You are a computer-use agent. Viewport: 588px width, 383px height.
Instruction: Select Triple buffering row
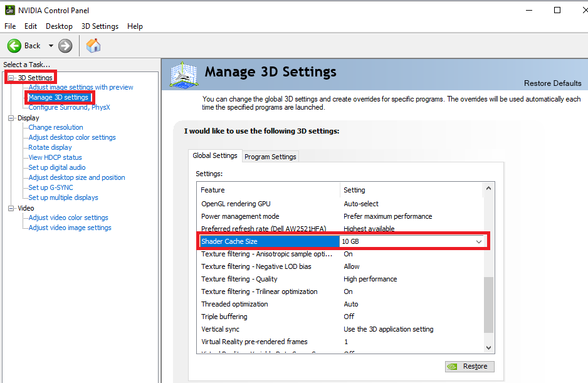coord(340,317)
